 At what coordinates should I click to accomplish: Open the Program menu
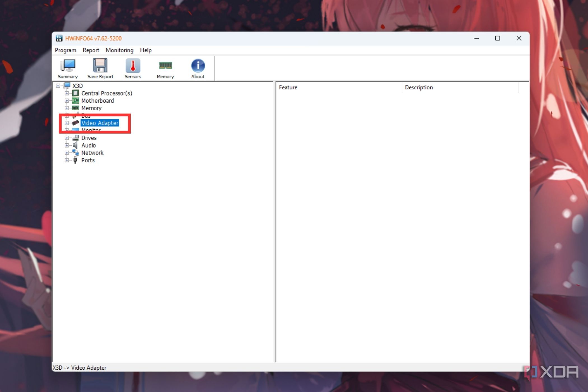(65, 50)
